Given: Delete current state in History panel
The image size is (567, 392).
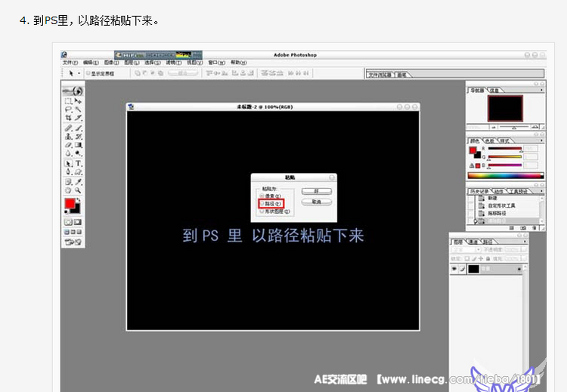Looking at the screenshot, I should pyautogui.click(x=534, y=228).
